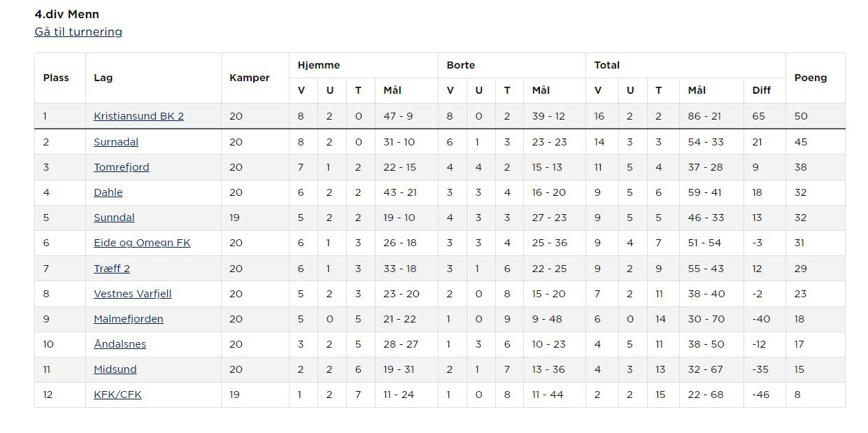Open Eide og Omegn FK link
Viewport: 868px width, 433px height.
[x=142, y=243]
